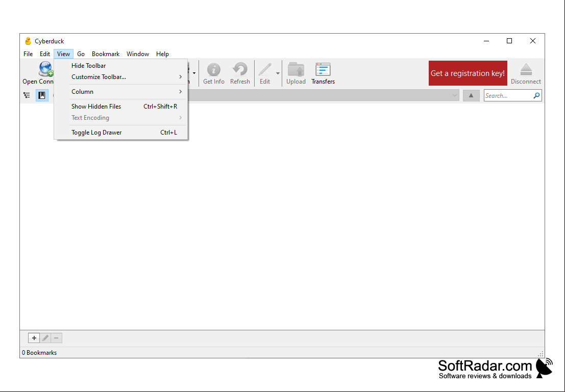Screen dimensions: 565x392
Task: Select Toggle Log Drawer
Action: click(121, 133)
